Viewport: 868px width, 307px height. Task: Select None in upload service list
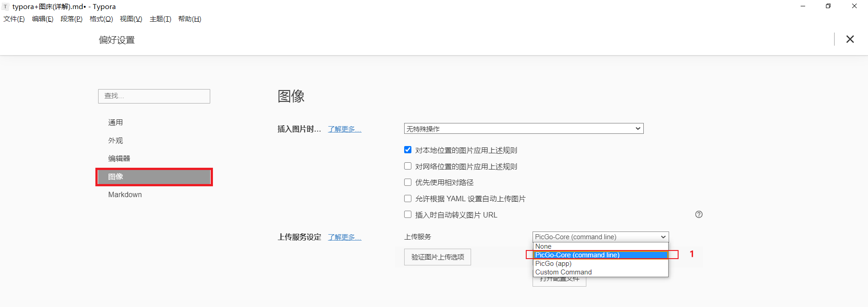(x=600, y=246)
